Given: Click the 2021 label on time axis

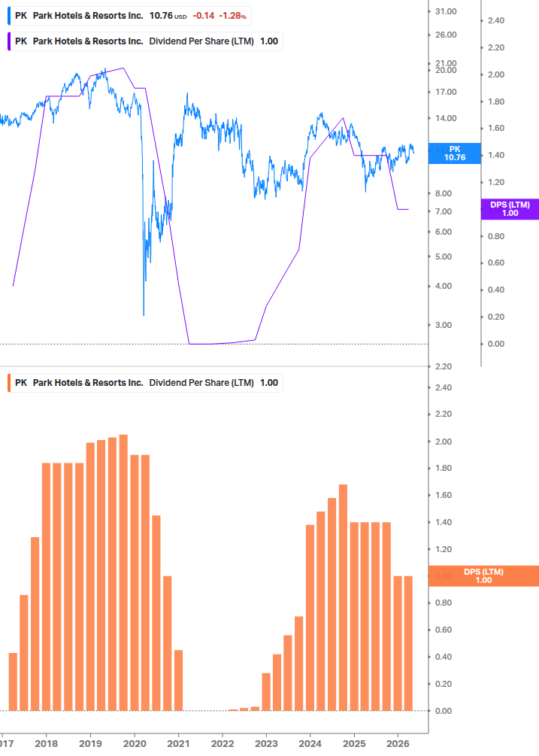Looking at the screenshot, I should click(178, 744).
